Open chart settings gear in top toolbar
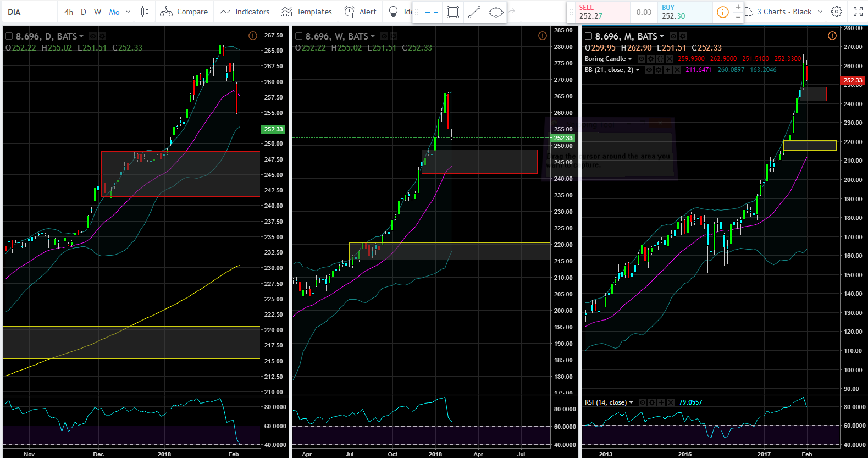This screenshot has height=458, width=868. click(x=837, y=12)
